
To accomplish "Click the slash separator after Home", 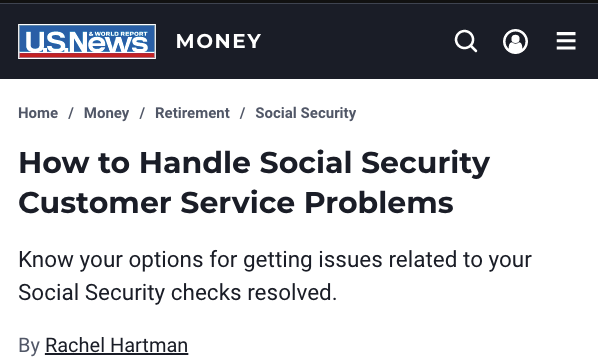I will [71, 113].
